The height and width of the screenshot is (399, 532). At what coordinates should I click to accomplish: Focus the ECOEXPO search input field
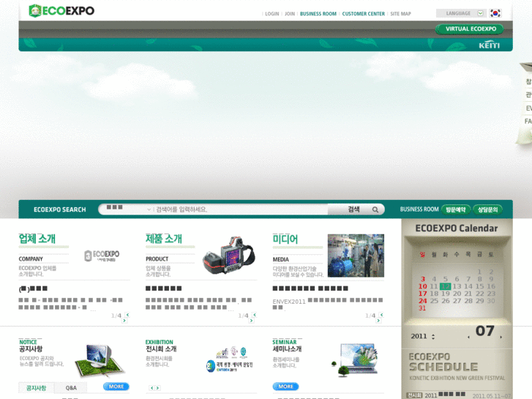[x=240, y=209]
